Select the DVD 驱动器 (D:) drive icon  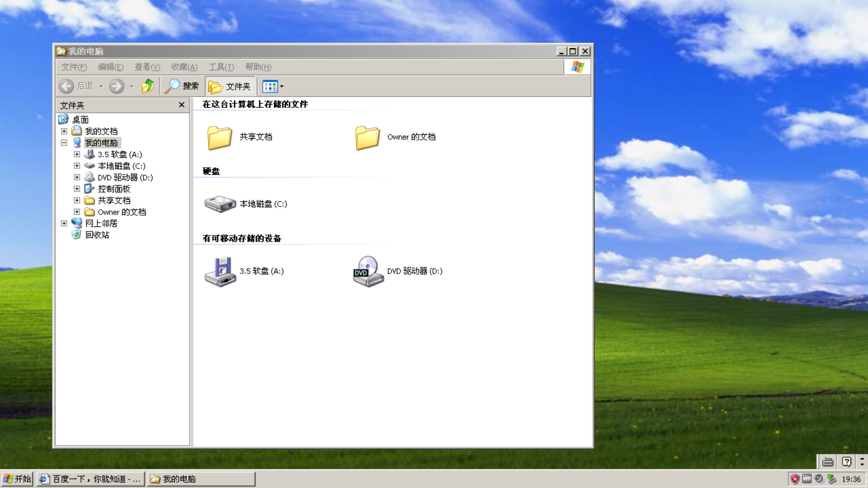click(368, 272)
